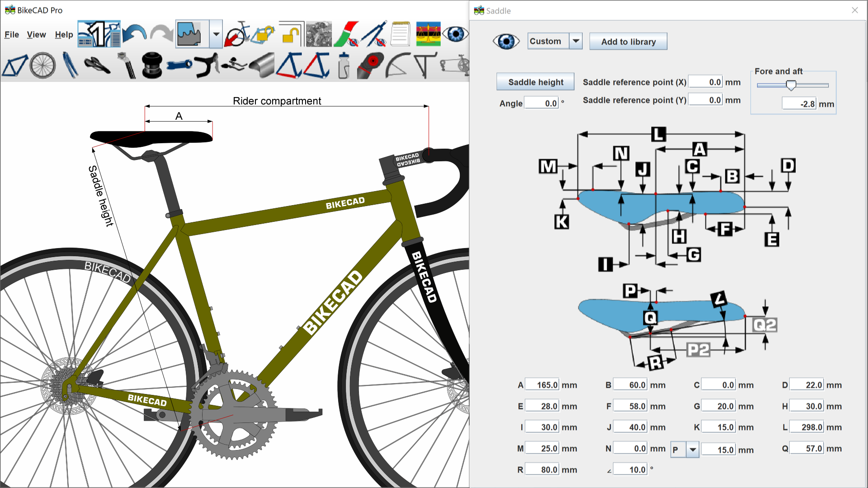Edit dimension C value 0.0
Viewport: 868px width, 488px height.
click(x=719, y=385)
